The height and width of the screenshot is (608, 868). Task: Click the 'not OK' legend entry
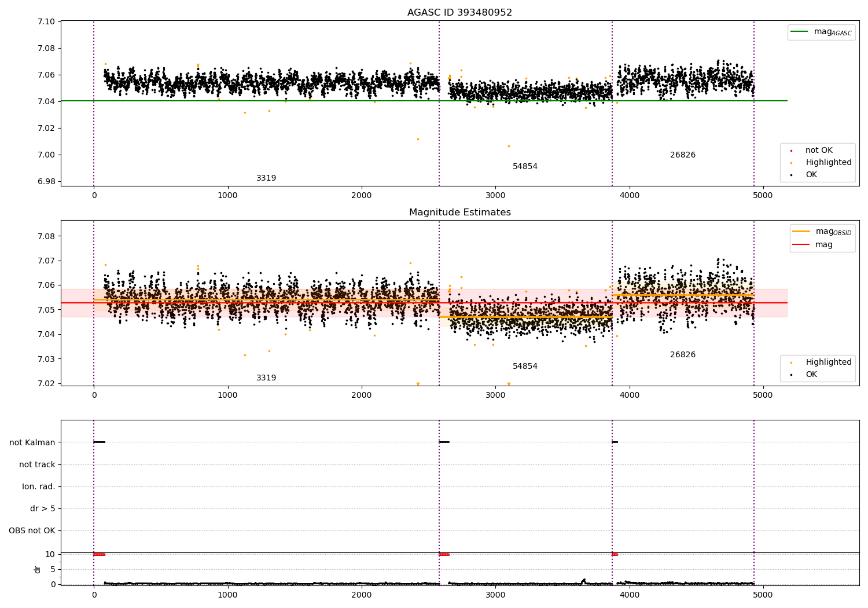tap(819, 151)
